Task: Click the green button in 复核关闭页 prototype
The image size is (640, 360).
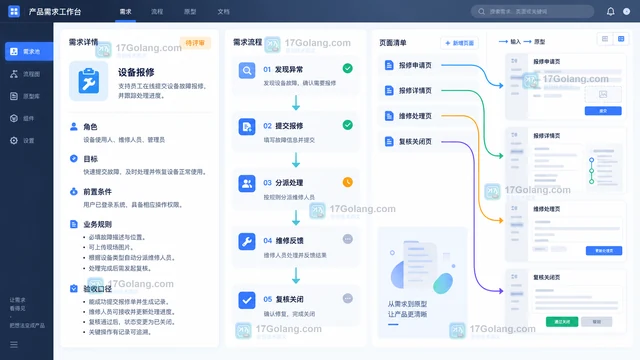Action: coord(562,322)
